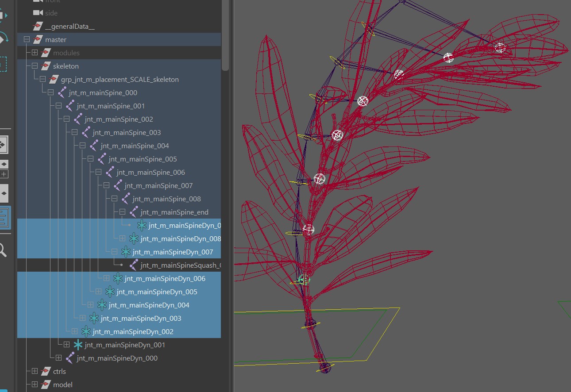Screen dimensions: 571x392
Task: Select grp_jnt_m_placement_SCALE_skeleton node
Action: 120,80
